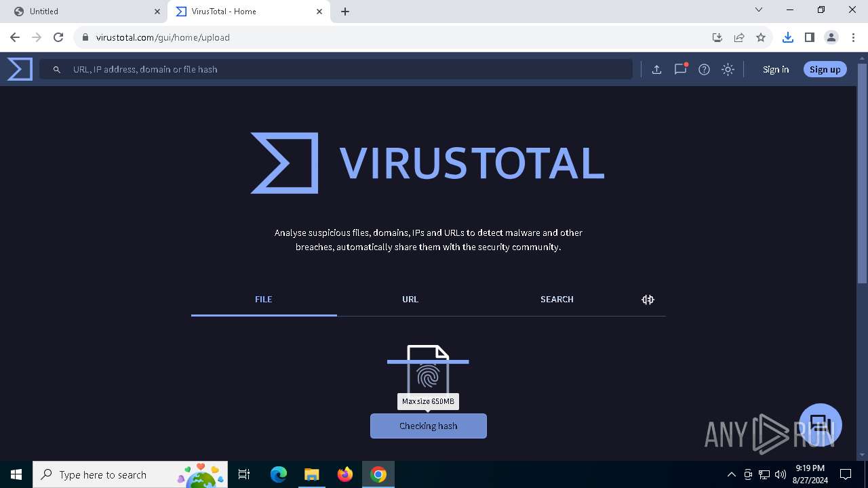The image size is (868, 488).
Task: Open the notifications chat icon
Action: pyautogui.click(x=680, y=69)
